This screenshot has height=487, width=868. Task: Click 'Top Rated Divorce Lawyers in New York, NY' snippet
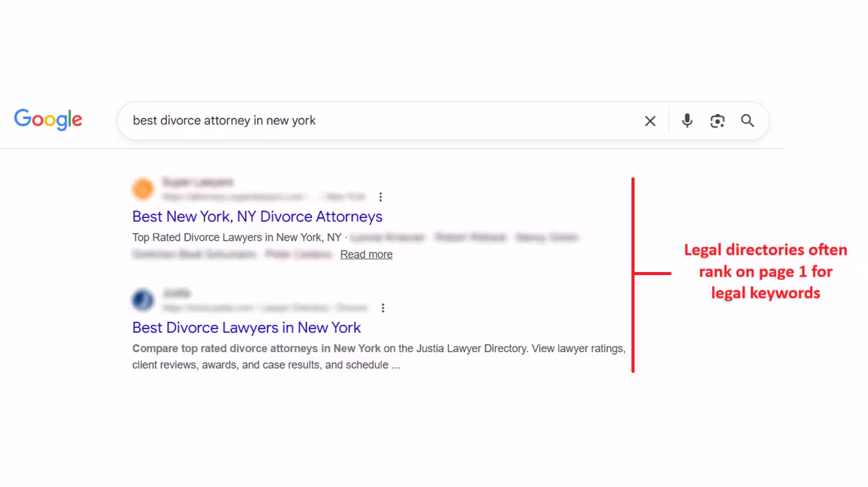coord(237,237)
